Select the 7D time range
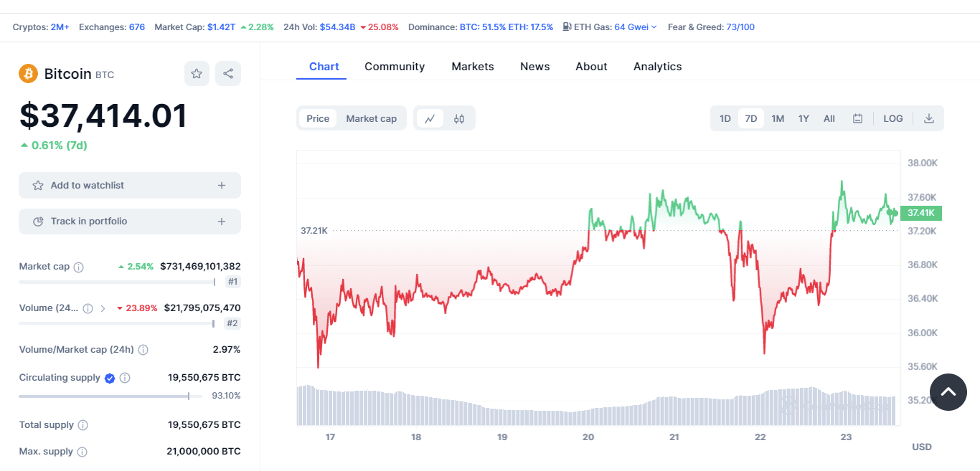980x471 pixels. pos(751,118)
